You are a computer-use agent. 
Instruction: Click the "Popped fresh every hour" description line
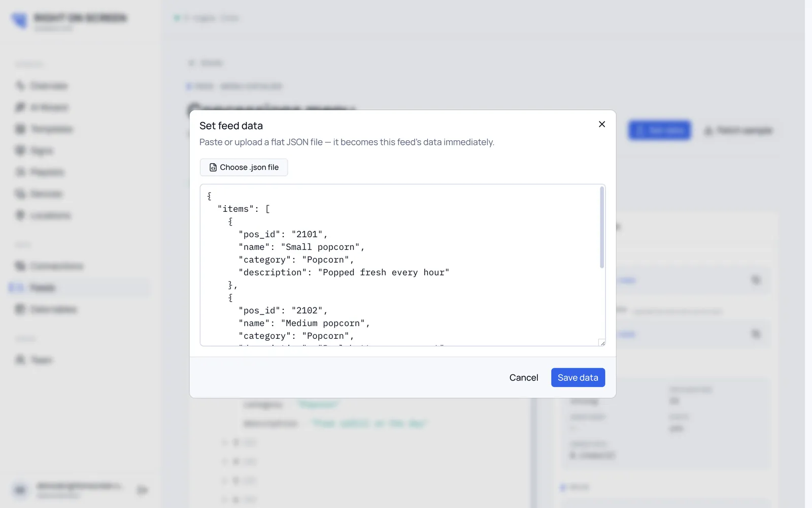[x=344, y=272]
